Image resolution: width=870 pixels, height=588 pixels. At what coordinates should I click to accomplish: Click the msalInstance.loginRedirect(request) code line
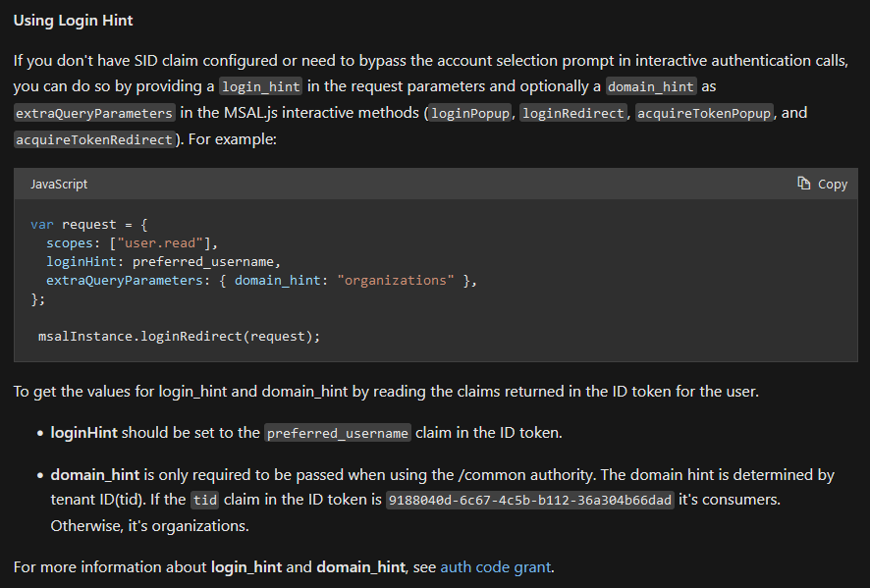180,336
